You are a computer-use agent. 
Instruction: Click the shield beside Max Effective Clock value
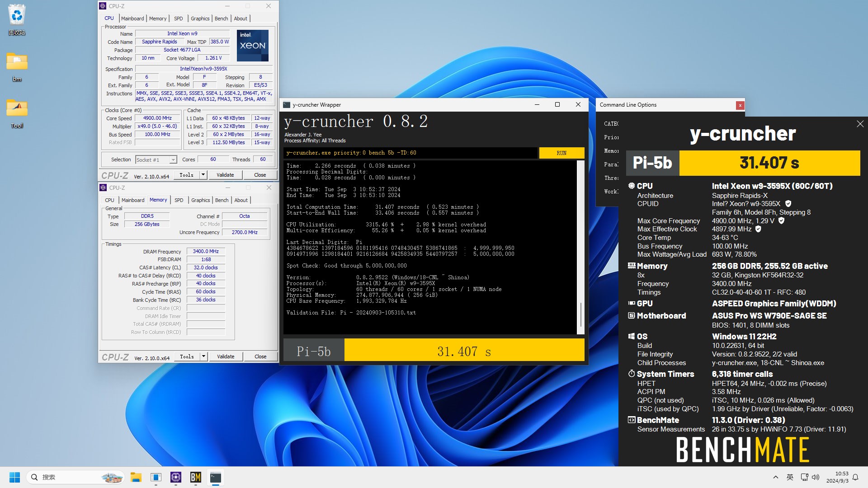click(x=759, y=229)
